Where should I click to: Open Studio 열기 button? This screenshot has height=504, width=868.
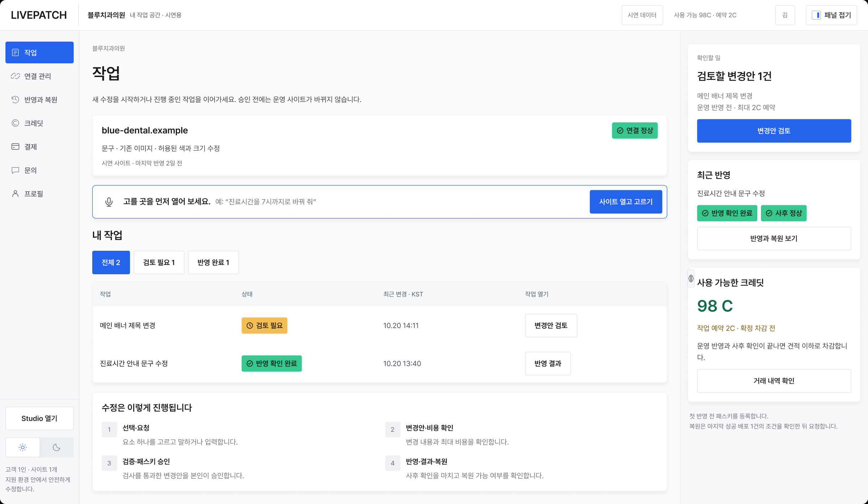click(x=39, y=419)
